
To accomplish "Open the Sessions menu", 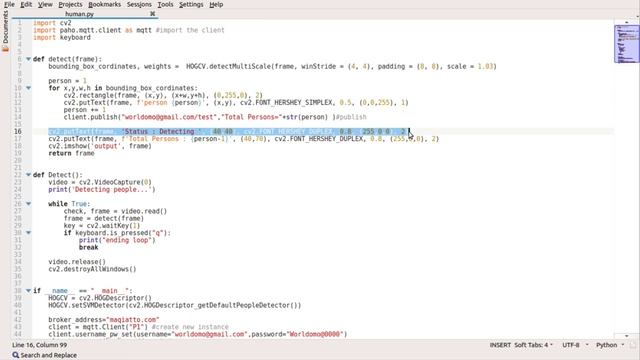I will tap(139, 4).
